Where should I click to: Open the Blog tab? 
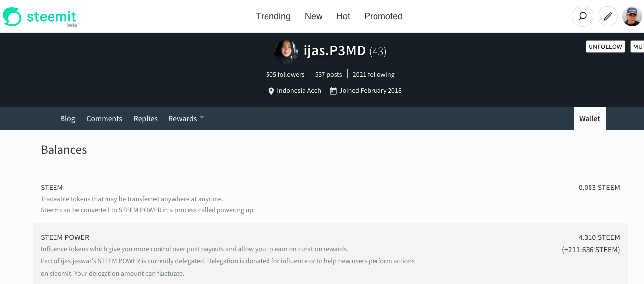click(x=68, y=119)
